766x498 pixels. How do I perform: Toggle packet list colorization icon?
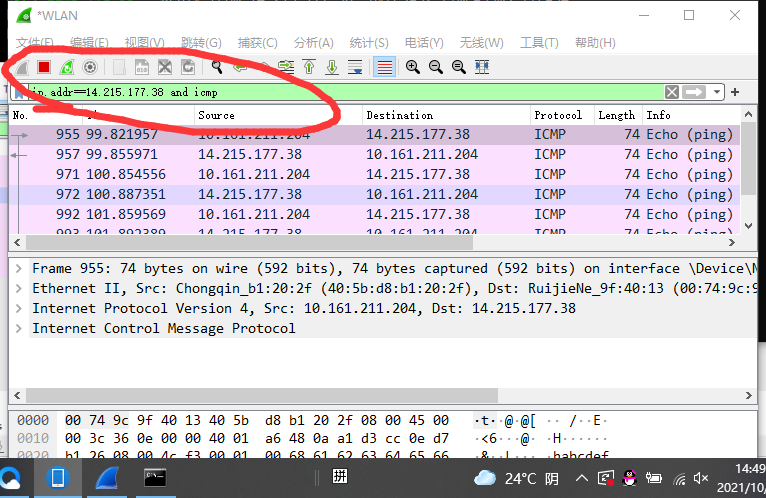pos(384,67)
